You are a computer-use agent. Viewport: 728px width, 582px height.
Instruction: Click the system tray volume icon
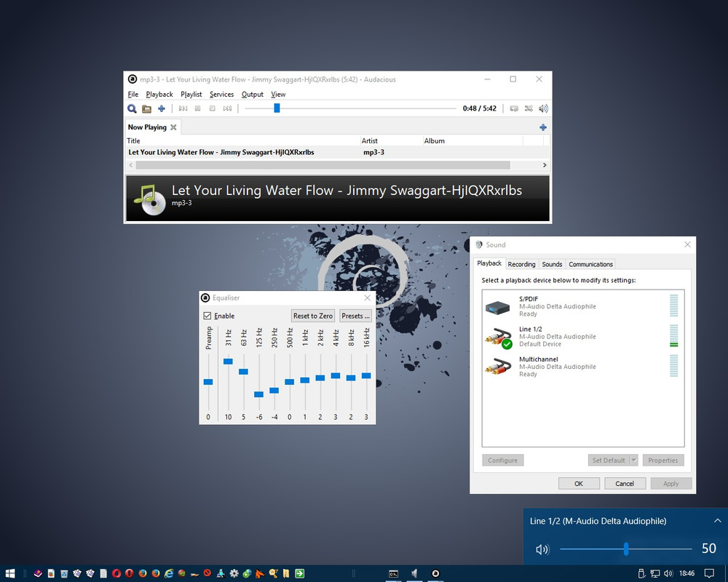click(x=668, y=574)
